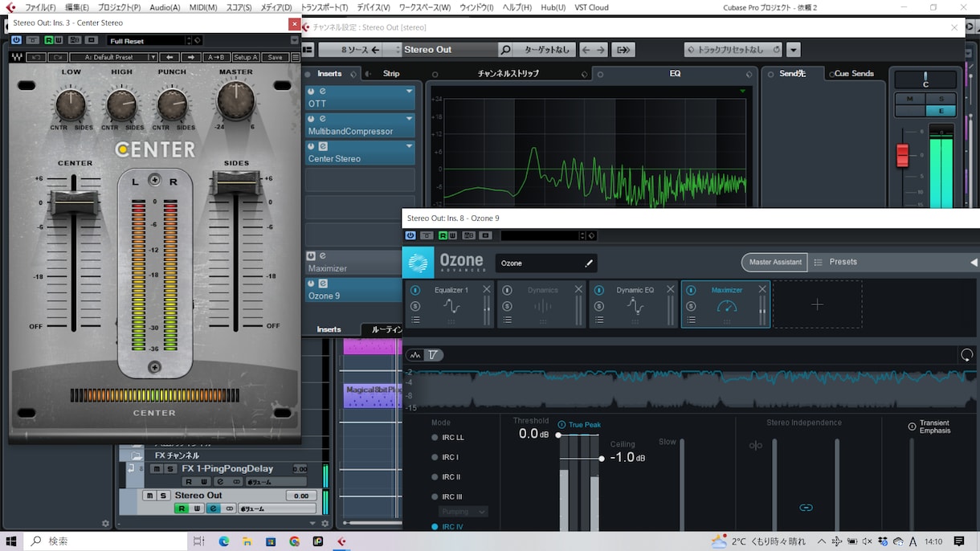Open the Pumping style dropdown under IRC III
The width and height of the screenshot is (980, 551).
[x=463, y=512]
